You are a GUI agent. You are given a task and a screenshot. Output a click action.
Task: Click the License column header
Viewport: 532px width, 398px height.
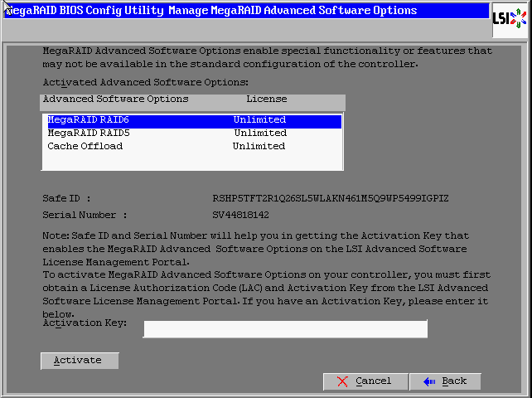[266, 99]
